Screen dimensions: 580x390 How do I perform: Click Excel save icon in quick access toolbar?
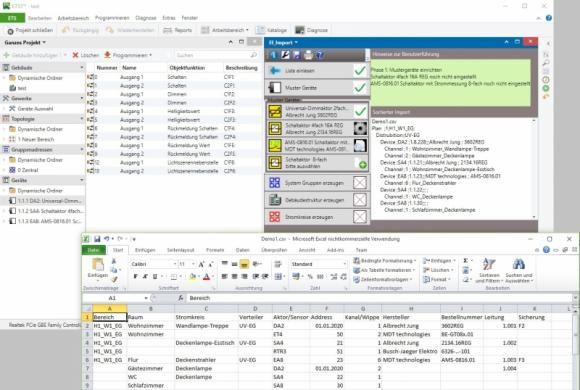(97, 239)
